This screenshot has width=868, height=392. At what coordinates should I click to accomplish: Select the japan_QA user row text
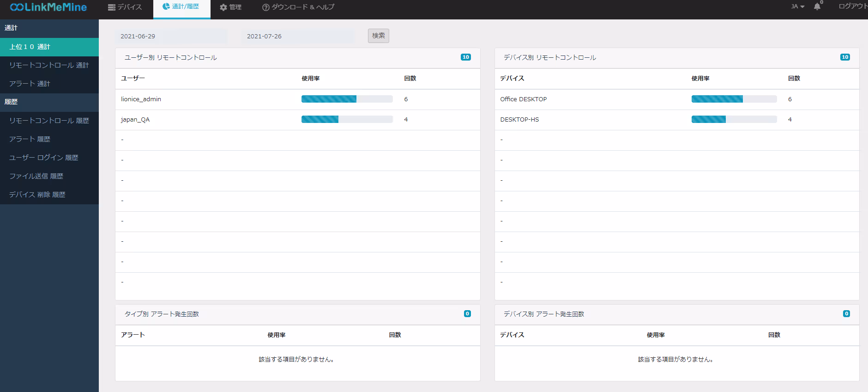coord(135,119)
